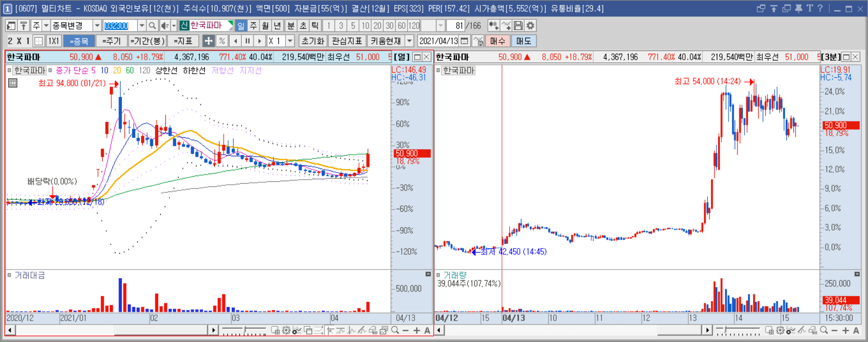Maximize the daily chart pane
This screenshot has height=342, width=868.
417,57
